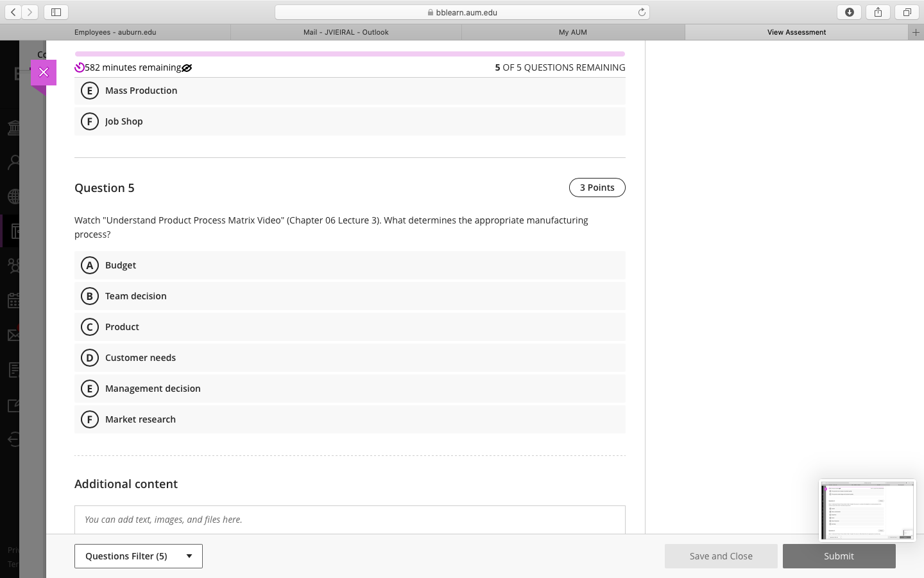Submit the assessment
Screen dimensions: 924x578
(839, 556)
